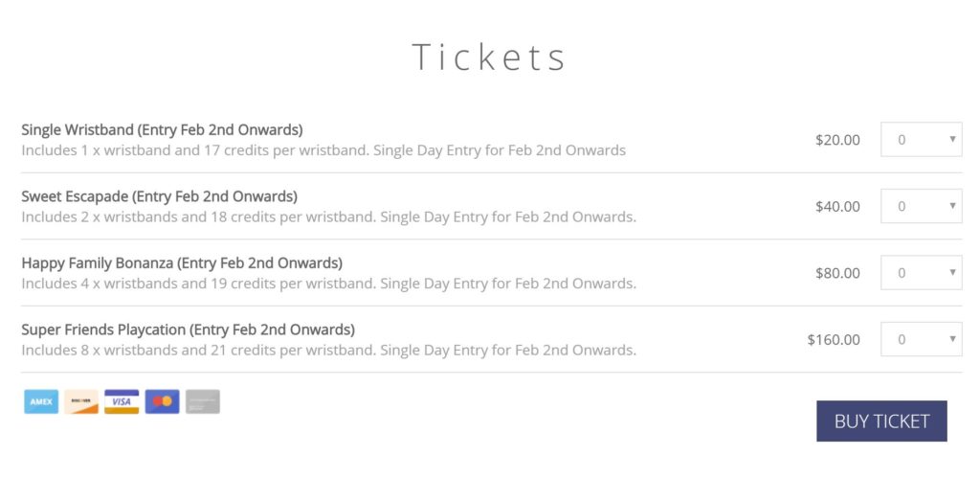This screenshot has height=478, width=980.
Task: Open Super Friends Playcation quantity dropdown
Action: tap(921, 339)
